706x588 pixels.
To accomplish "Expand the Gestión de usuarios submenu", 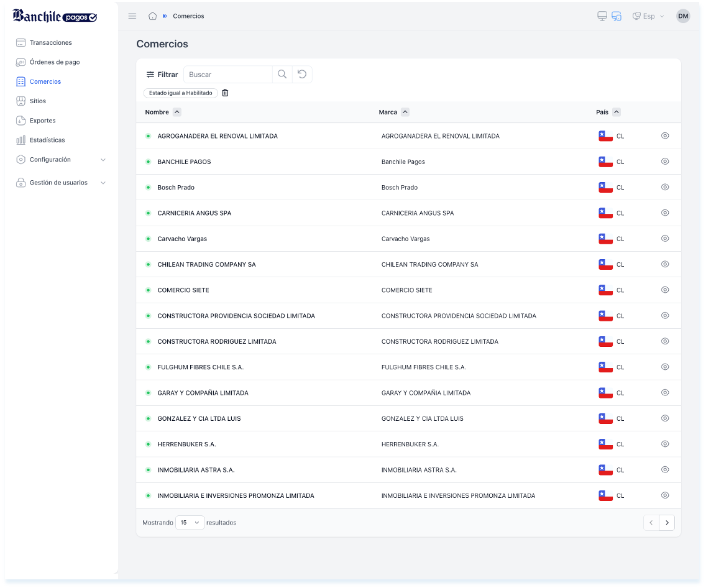I will [61, 182].
